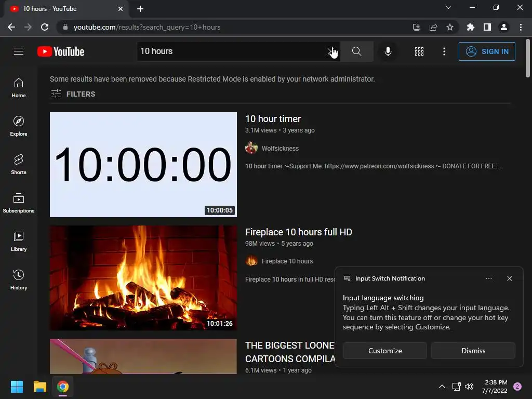Screen dimensions: 532x399
Task: Click the page vertical scrollbar
Action: coord(528,58)
